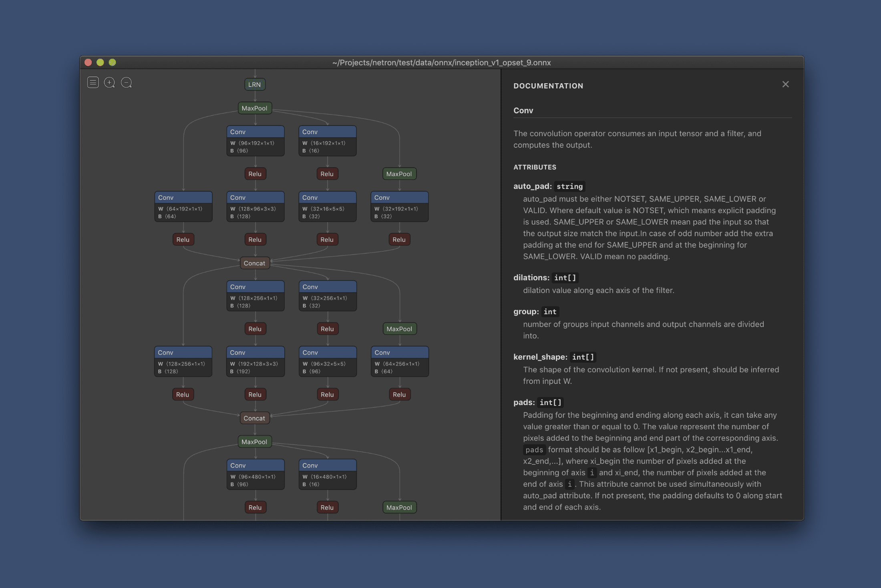Click the ATTRIBUTES section heading
This screenshot has width=881, height=588.
[x=535, y=167]
